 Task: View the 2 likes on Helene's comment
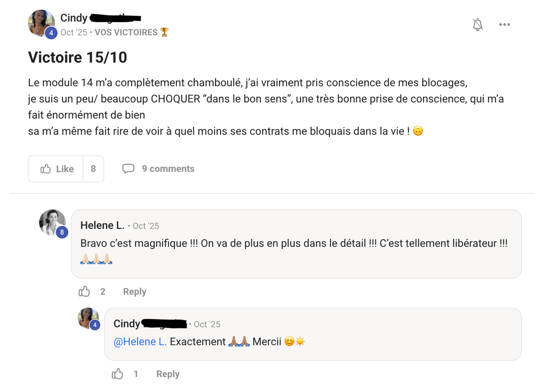tap(103, 292)
